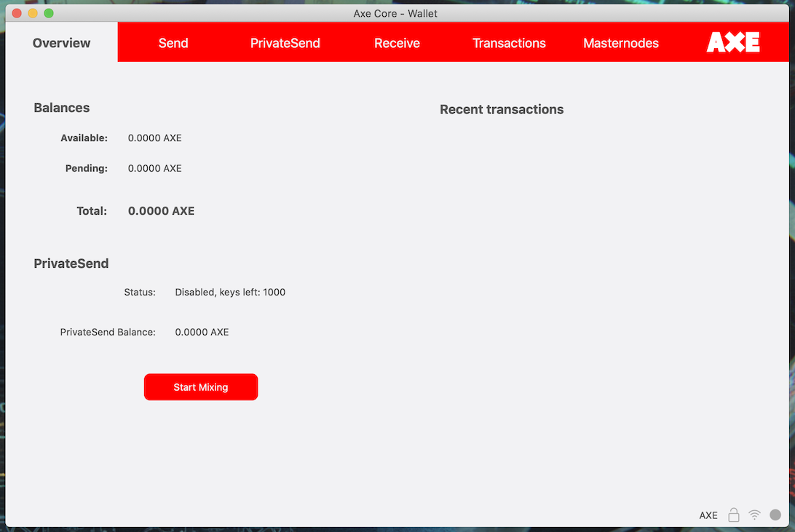Click status text 'Disabled, keys left: 1000'
Viewport: 795px width, 532px height.
tap(230, 293)
